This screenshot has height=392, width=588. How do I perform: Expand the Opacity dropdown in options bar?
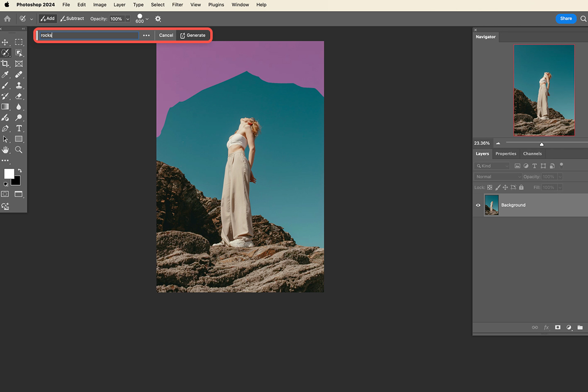click(127, 19)
